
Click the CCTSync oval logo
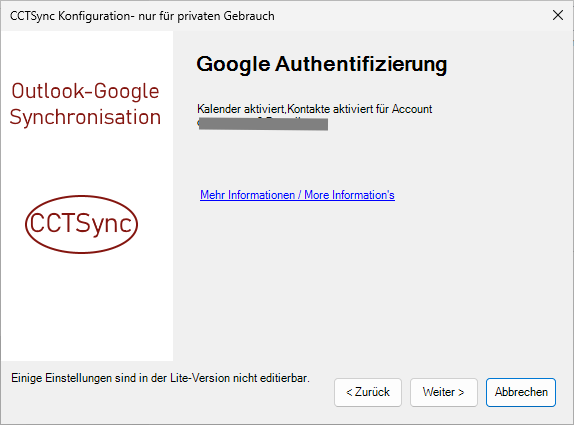[x=81, y=224]
